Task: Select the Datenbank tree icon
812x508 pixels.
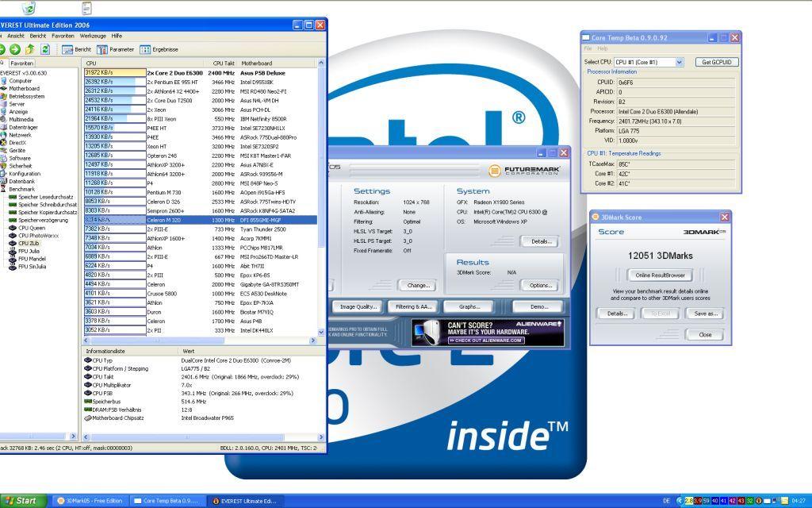Action: [x=4, y=182]
